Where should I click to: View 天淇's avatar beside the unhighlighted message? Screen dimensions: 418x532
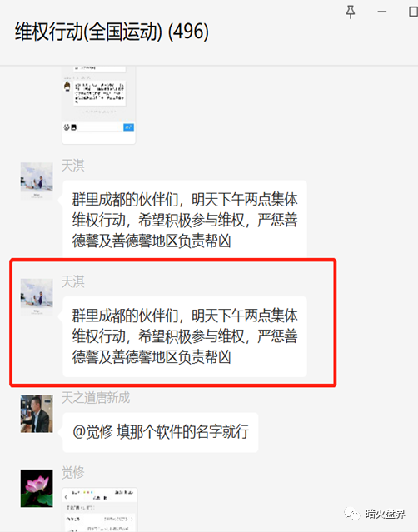click(x=37, y=181)
